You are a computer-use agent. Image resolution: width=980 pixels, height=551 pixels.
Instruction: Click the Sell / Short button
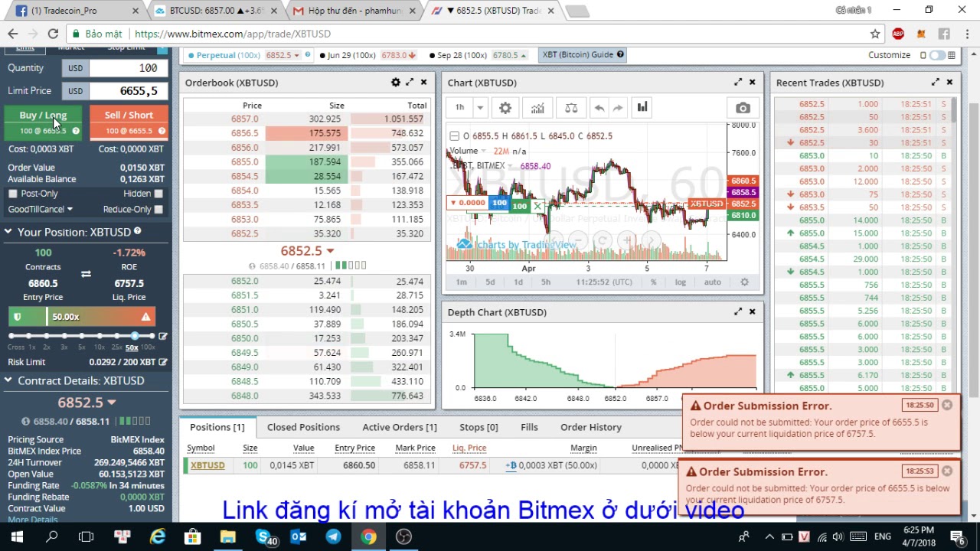[x=129, y=122]
